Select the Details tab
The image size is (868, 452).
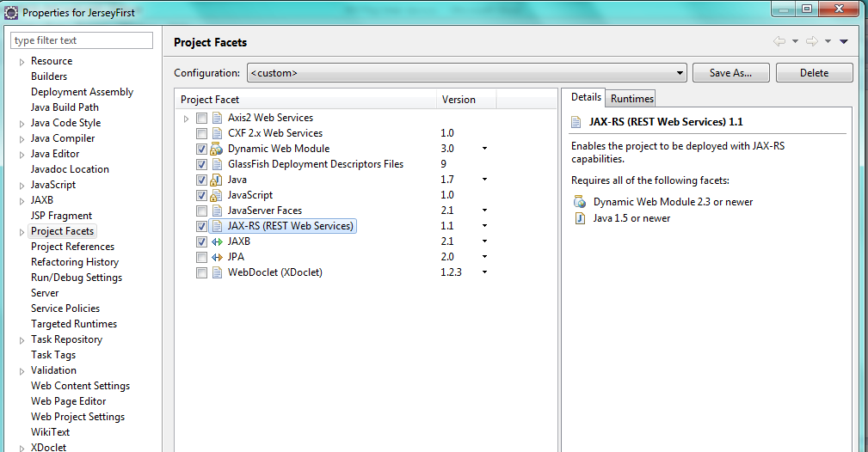pyautogui.click(x=586, y=97)
